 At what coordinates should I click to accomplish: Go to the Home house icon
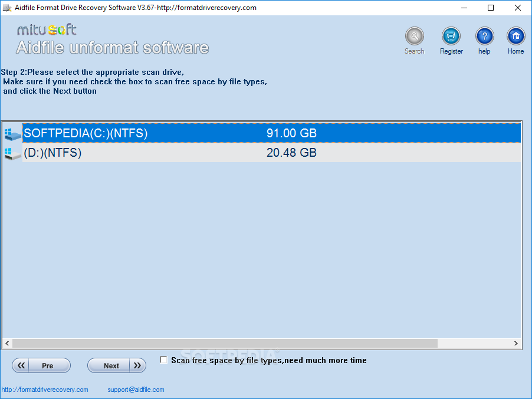pyautogui.click(x=515, y=36)
